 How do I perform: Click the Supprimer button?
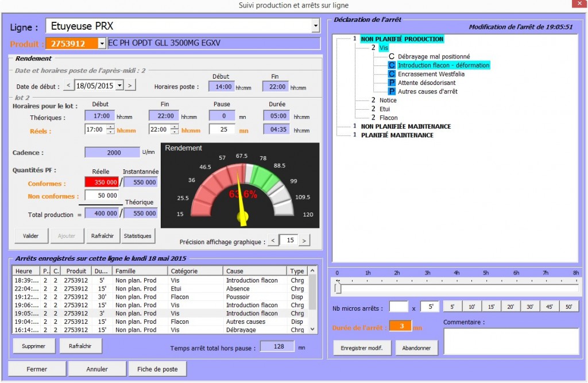(x=33, y=346)
